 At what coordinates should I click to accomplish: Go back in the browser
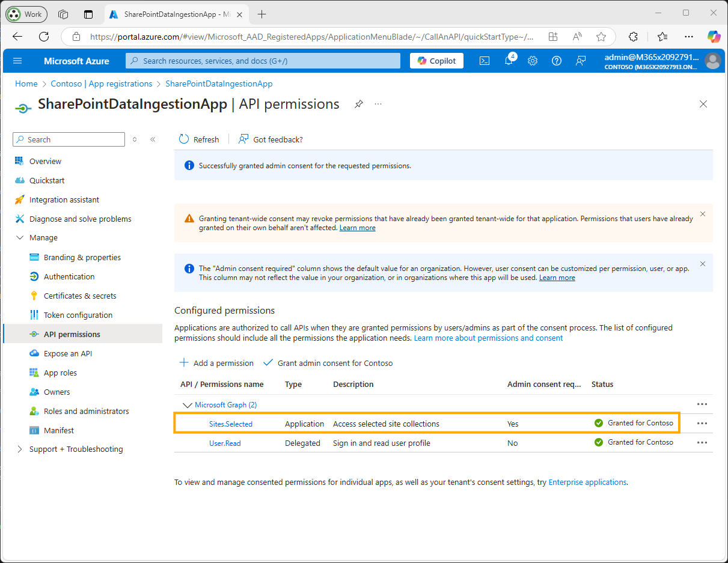17,37
